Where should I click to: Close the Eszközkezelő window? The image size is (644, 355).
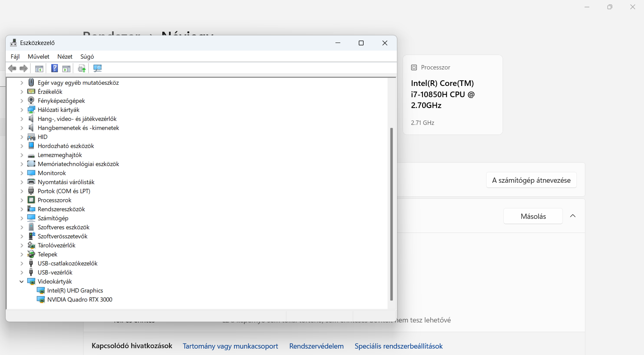click(x=385, y=43)
